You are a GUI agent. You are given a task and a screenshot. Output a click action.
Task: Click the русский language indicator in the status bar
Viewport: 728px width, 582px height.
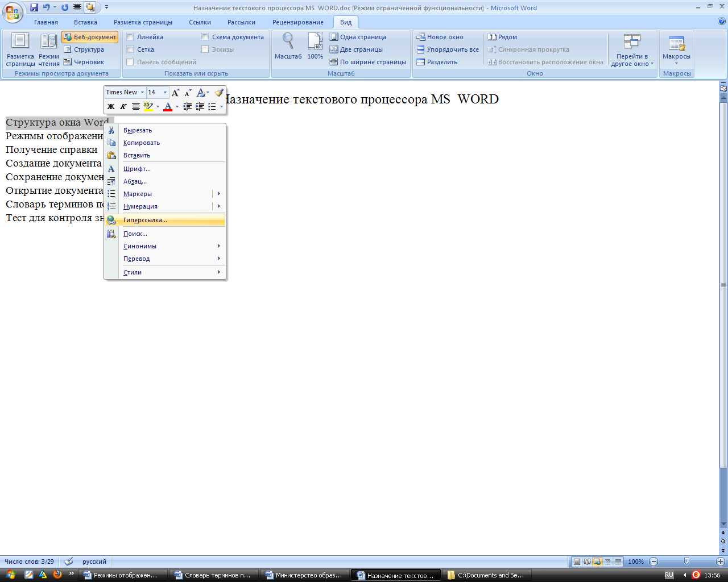[94, 562]
